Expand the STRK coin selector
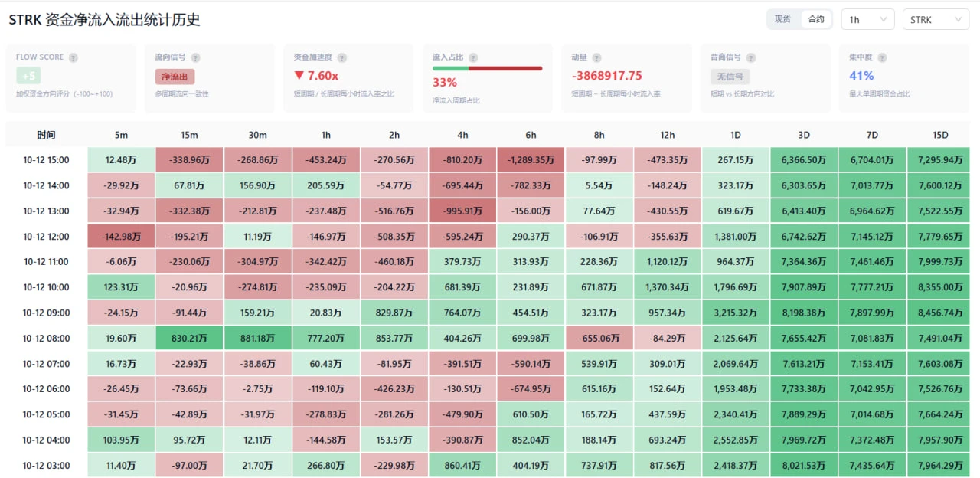 pos(936,19)
